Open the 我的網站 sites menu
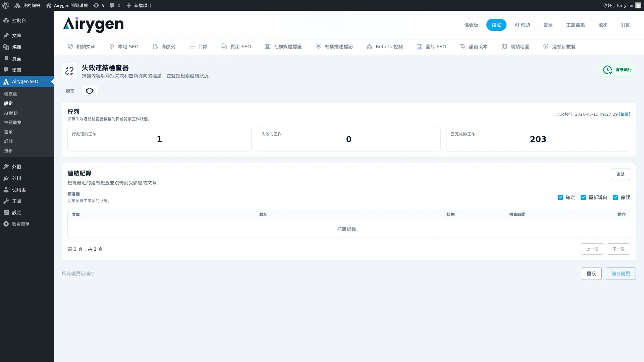Screen dimensions: 644x362 point(27,5)
